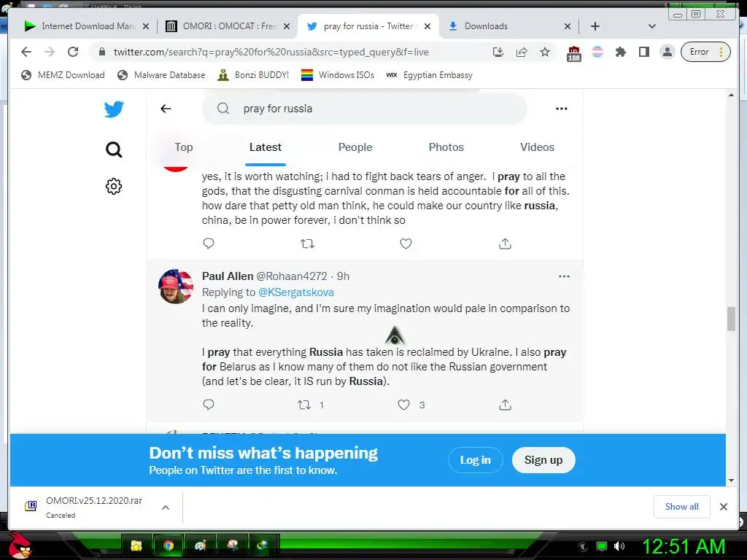Toggle the browser side panel icon
The image size is (747, 560).
644,52
